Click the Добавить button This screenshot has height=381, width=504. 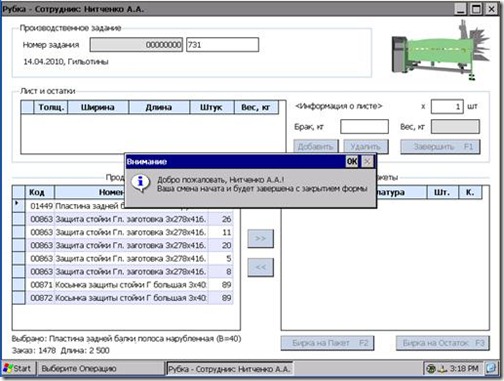pyautogui.click(x=316, y=147)
